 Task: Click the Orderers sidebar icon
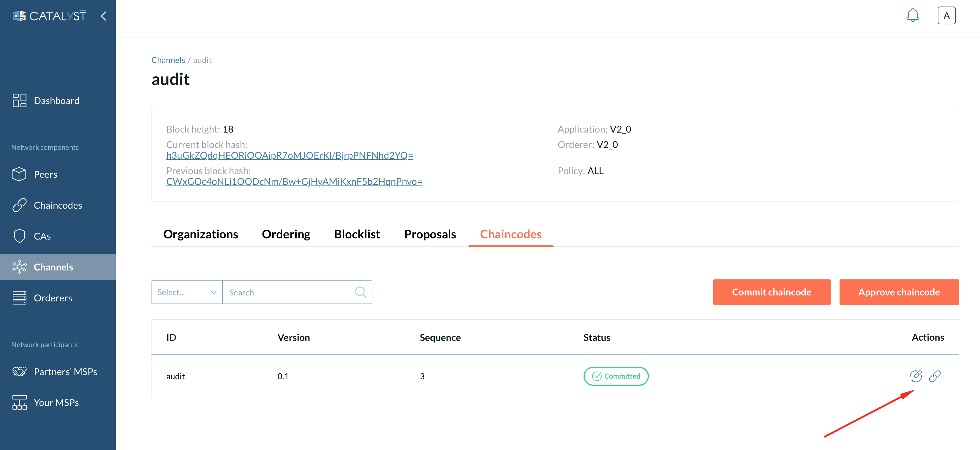pyautogui.click(x=19, y=297)
